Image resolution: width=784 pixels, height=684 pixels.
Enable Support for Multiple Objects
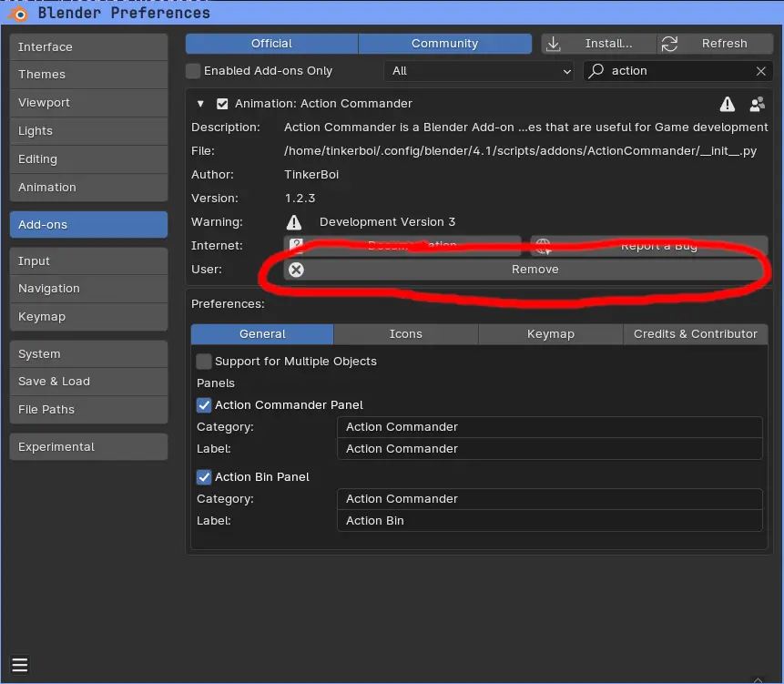coord(204,361)
